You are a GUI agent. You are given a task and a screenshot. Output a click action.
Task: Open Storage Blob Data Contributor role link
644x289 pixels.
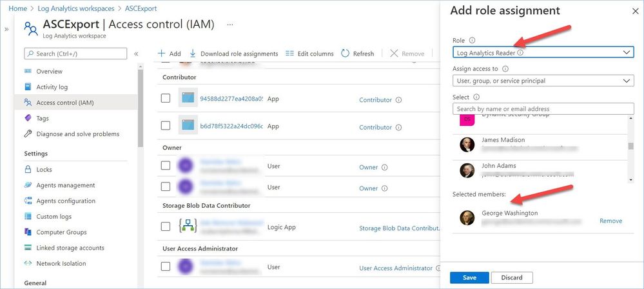tap(399, 228)
